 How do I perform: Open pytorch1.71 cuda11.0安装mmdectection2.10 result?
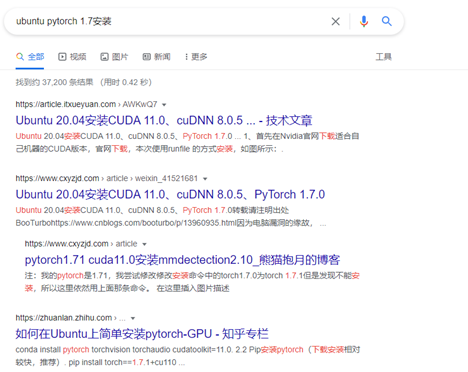point(182,260)
